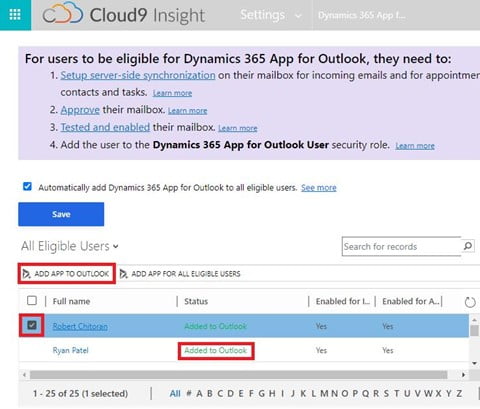
Task: Open Setup server-side synchronization link
Action: 138,75
